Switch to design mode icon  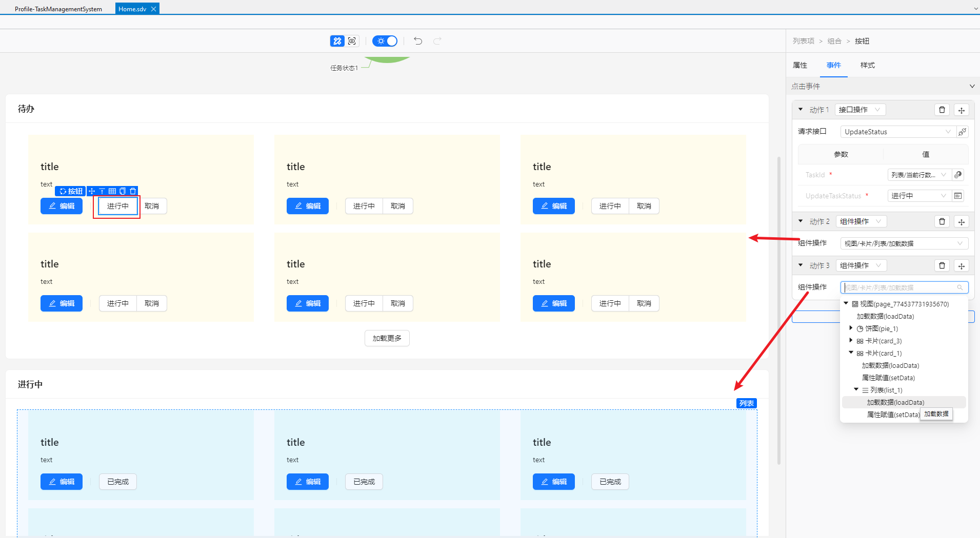tap(337, 41)
